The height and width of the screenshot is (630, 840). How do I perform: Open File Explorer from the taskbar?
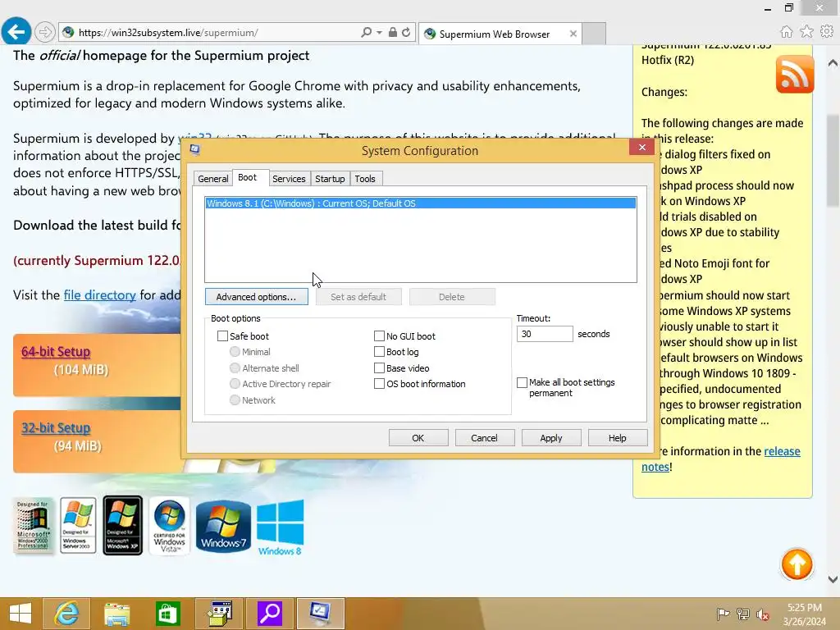click(x=116, y=614)
